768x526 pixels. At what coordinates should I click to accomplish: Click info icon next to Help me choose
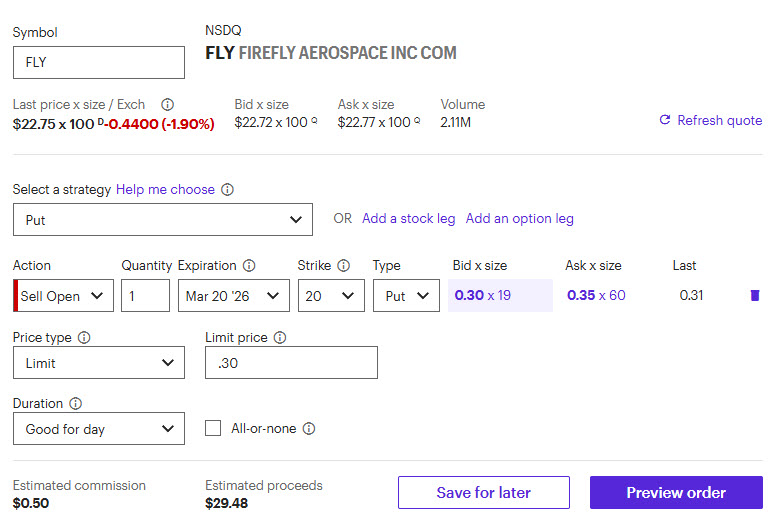pyautogui.click(x=228, y=189)
